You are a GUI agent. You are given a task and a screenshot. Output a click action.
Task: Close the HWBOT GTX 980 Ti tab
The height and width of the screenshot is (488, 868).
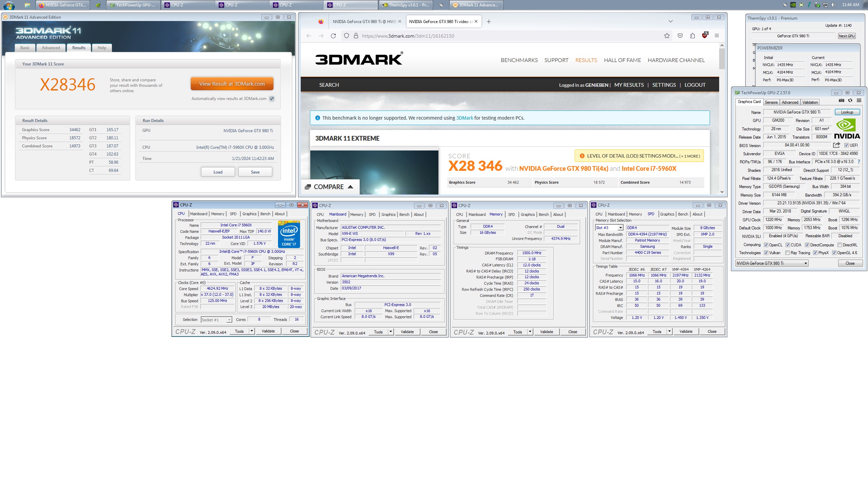[400, 21]
